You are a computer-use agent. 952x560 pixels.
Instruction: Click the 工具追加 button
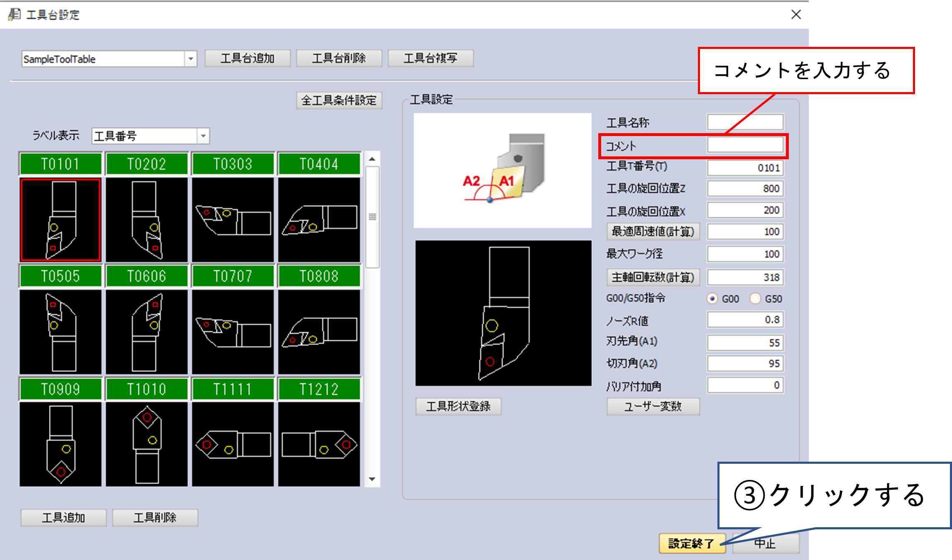(64, 518)
